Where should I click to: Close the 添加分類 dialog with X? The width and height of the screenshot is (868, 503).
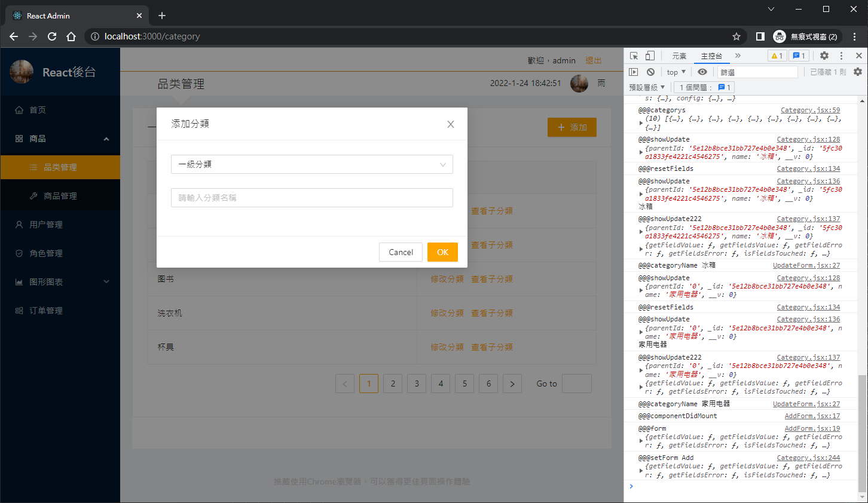pyautogui.click(x=451, y=124)
